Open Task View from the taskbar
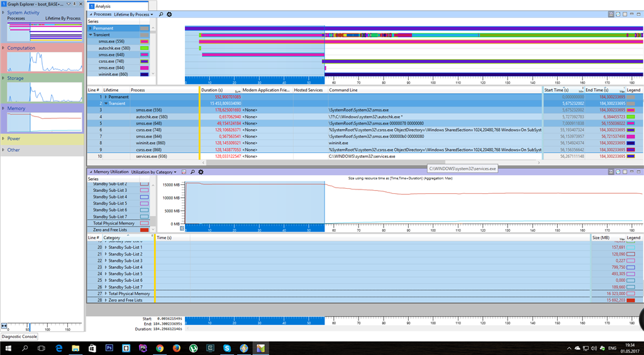644x355 pixels. point(42,348)
